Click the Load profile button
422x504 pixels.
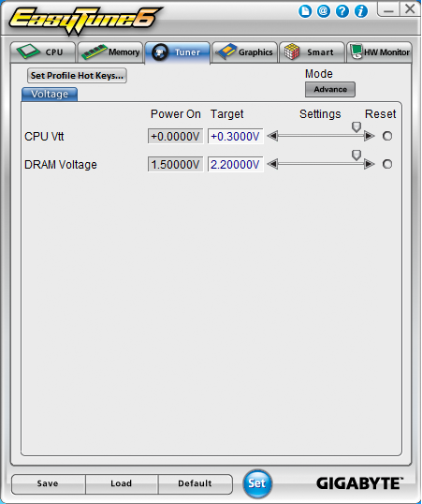(122, 483)
